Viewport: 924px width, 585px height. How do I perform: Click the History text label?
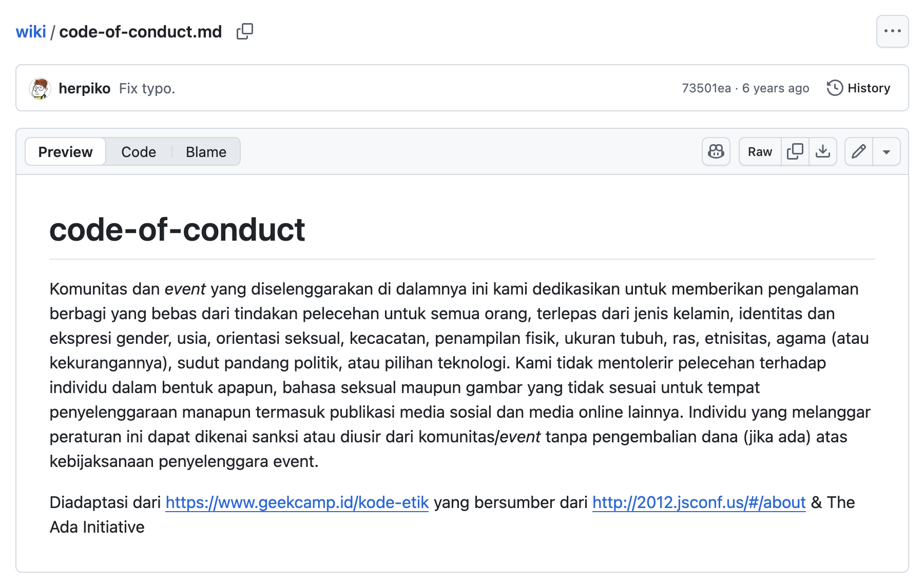(x=869, y=88)
